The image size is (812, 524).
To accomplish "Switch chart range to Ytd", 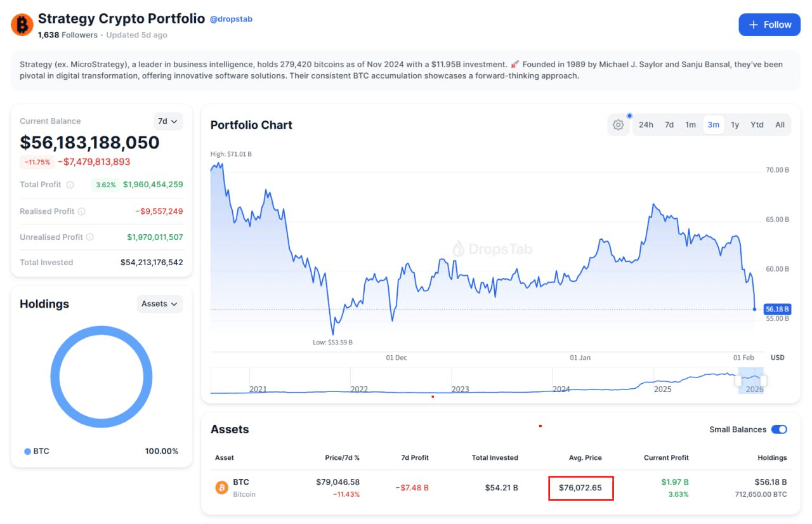I will pyautogui.click(x=757, y=125).
